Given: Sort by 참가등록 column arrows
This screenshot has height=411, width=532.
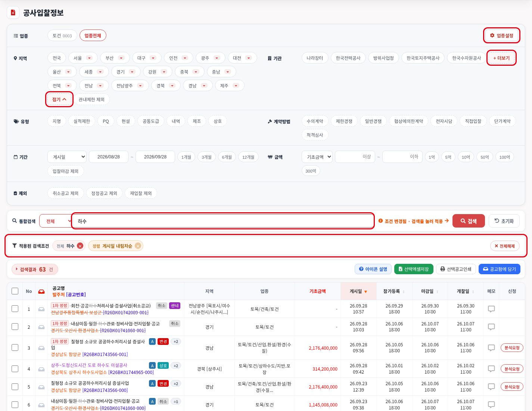Looking at the screenshot, I should click(x=404, y=291).
